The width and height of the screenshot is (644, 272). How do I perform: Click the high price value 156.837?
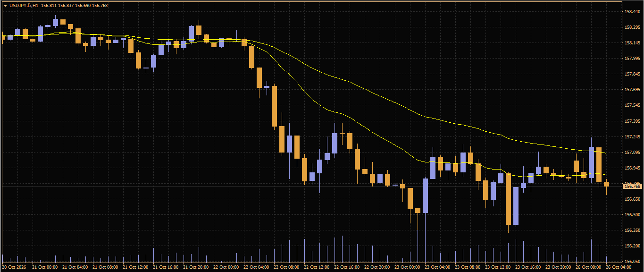point(66,5)
